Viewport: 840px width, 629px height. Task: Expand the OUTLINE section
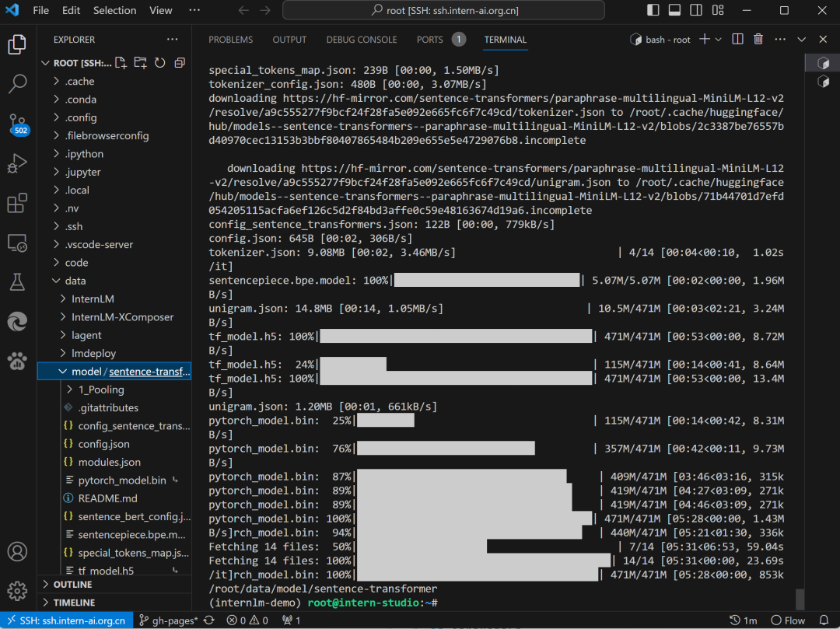tap(114, 584)
